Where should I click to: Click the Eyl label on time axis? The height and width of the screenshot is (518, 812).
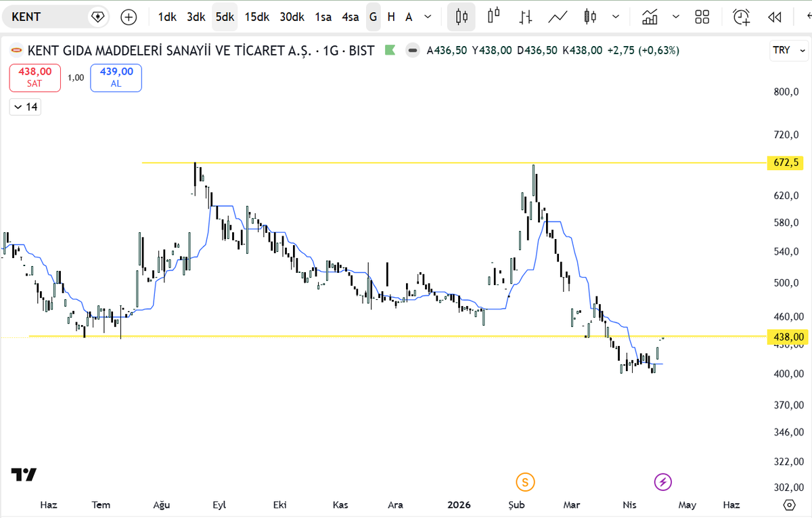219,505
